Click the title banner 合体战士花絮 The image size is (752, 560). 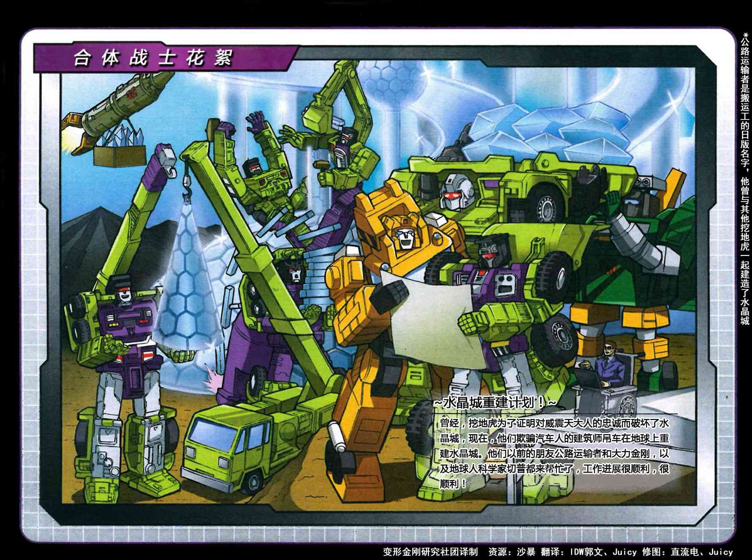pyautogui.click(x=153, y=58)
